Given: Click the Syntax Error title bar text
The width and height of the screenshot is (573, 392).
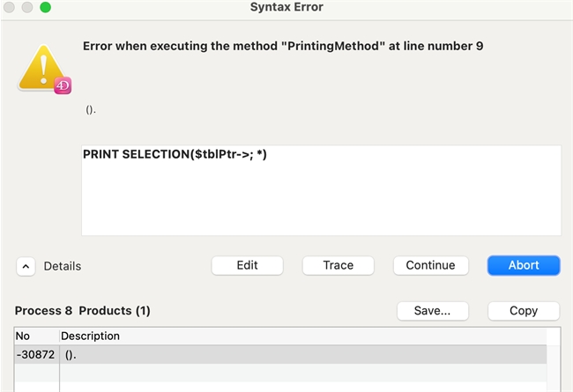Looking at the screenshot, I should pos(286,8).
